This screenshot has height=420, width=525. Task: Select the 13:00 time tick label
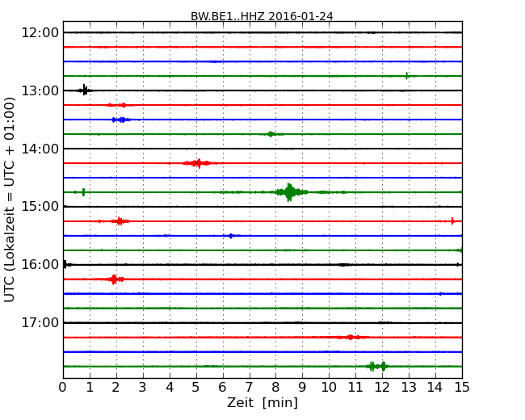click(x=40, y=90)
